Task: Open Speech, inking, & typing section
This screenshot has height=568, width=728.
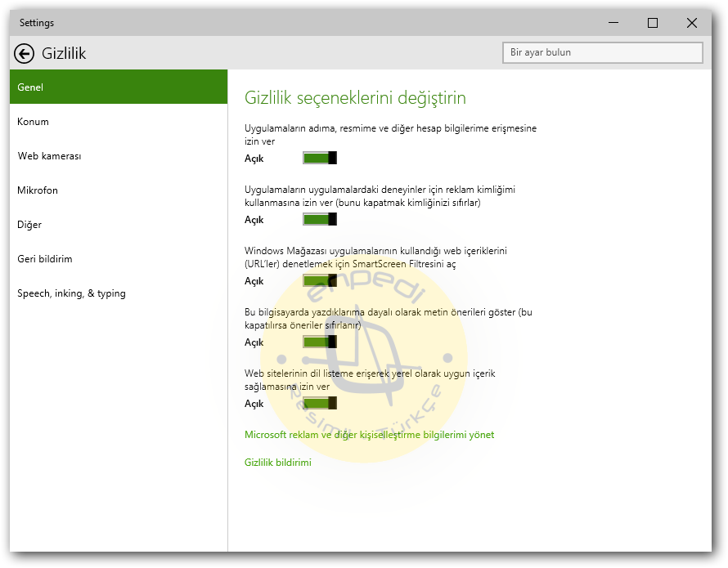Action: click(x=119, y=293)
